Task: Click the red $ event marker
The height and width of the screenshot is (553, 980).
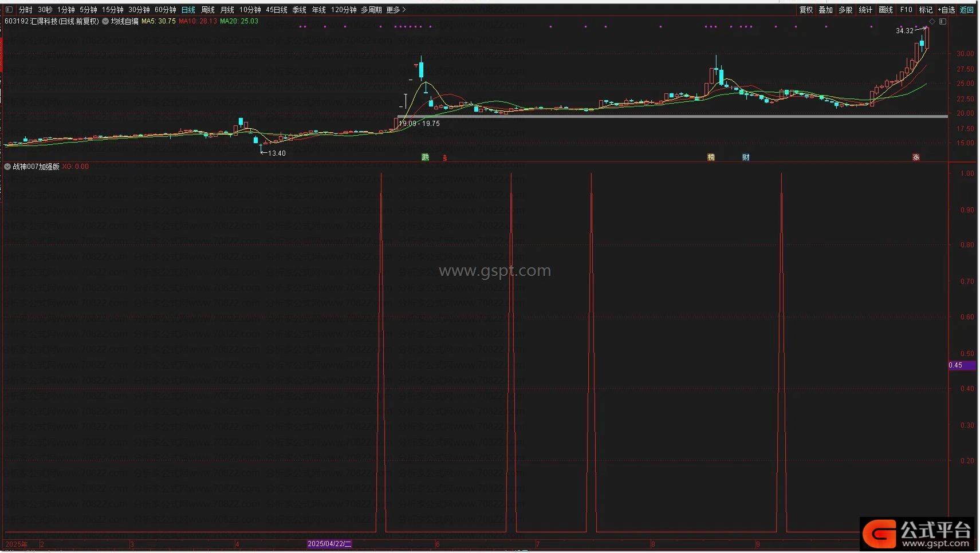Action: coord(445,158)
